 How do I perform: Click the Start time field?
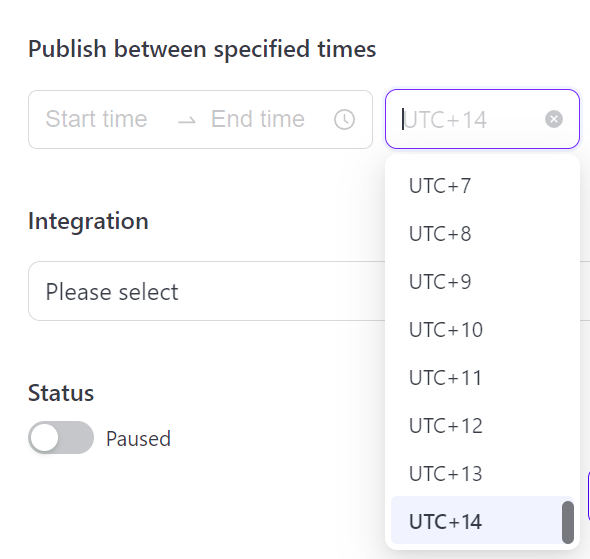tap(96, 119)
